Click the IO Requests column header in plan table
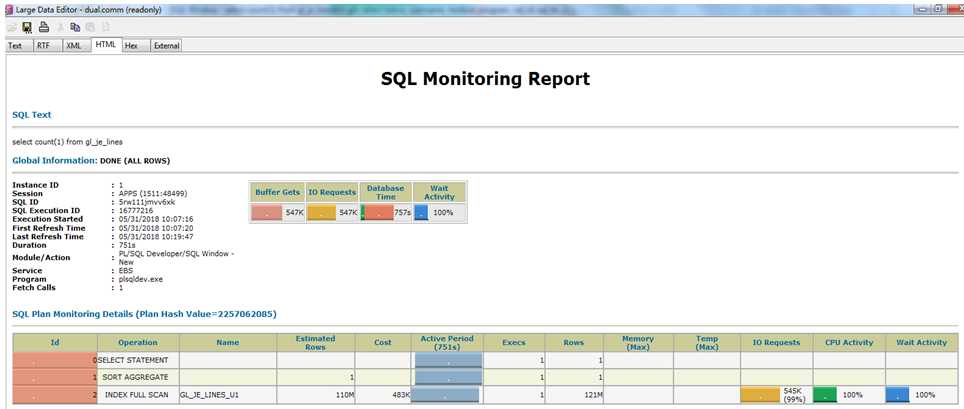The width and height of the screenshot is (964, 409). pos(776,343)
